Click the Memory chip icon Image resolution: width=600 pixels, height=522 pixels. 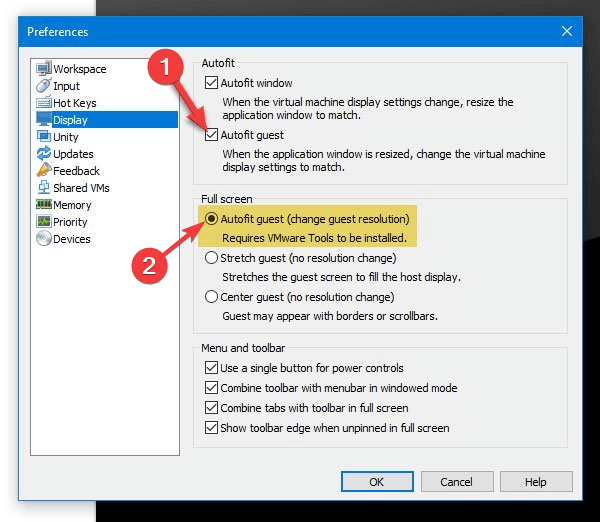click(x=44, y=204)
